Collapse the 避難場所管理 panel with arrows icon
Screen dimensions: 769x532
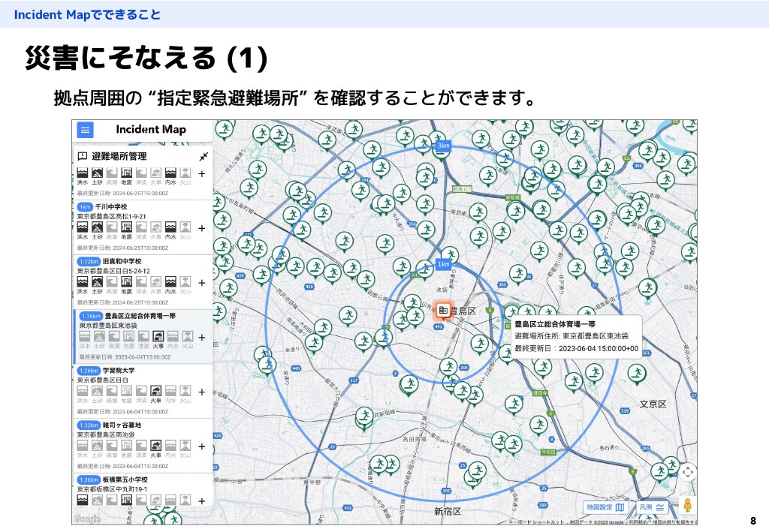click(x=204, y=156)
